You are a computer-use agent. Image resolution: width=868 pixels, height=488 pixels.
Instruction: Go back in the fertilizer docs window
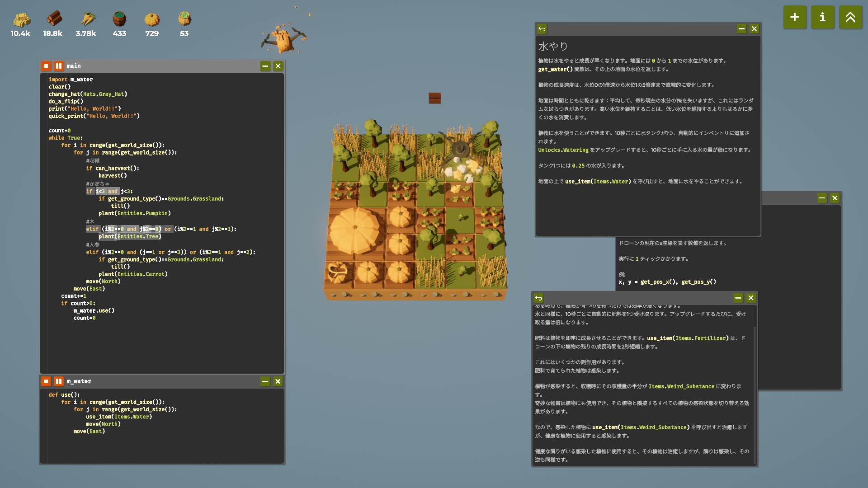538,298
